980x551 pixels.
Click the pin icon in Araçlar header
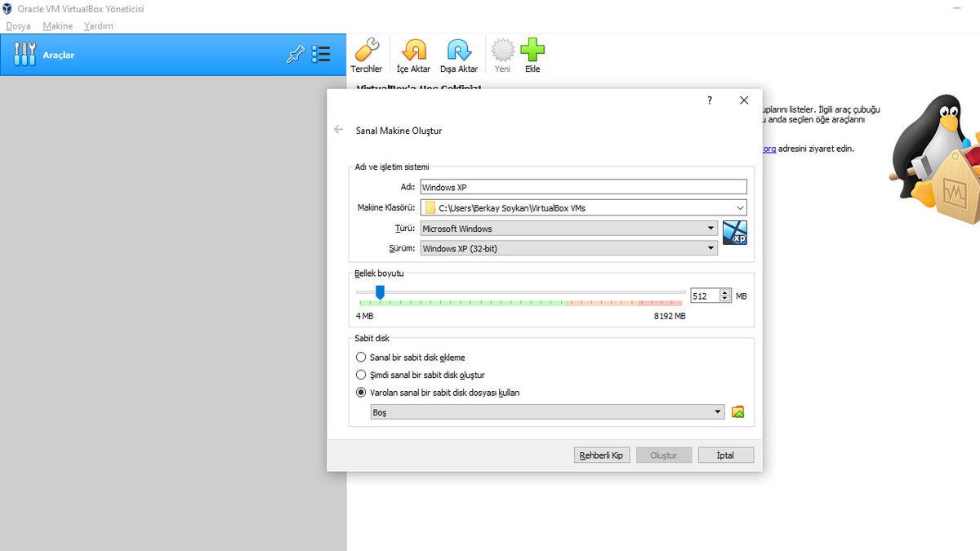click(x=298, y=53)
